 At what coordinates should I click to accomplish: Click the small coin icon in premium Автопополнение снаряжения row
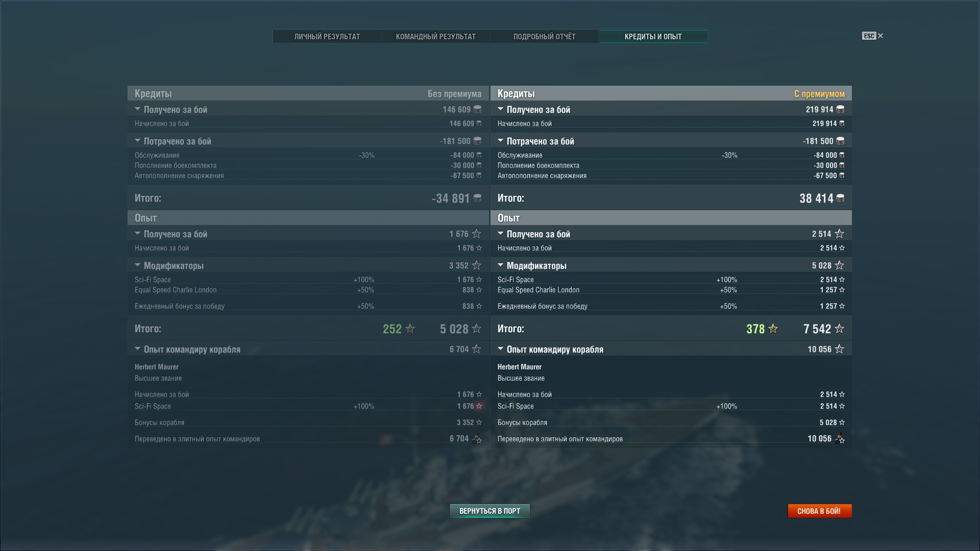click(x=842, y=176)
